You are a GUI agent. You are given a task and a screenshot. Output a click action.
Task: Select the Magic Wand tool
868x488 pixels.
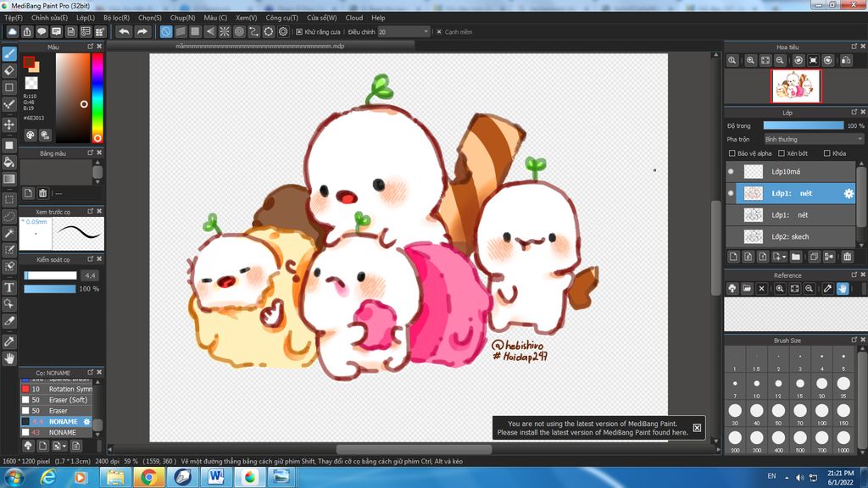pos(9,233)
